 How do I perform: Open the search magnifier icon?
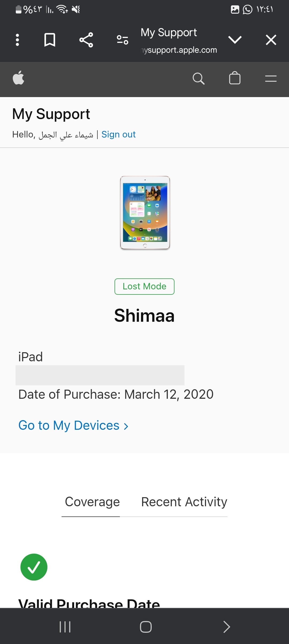[x=199, y=79]
